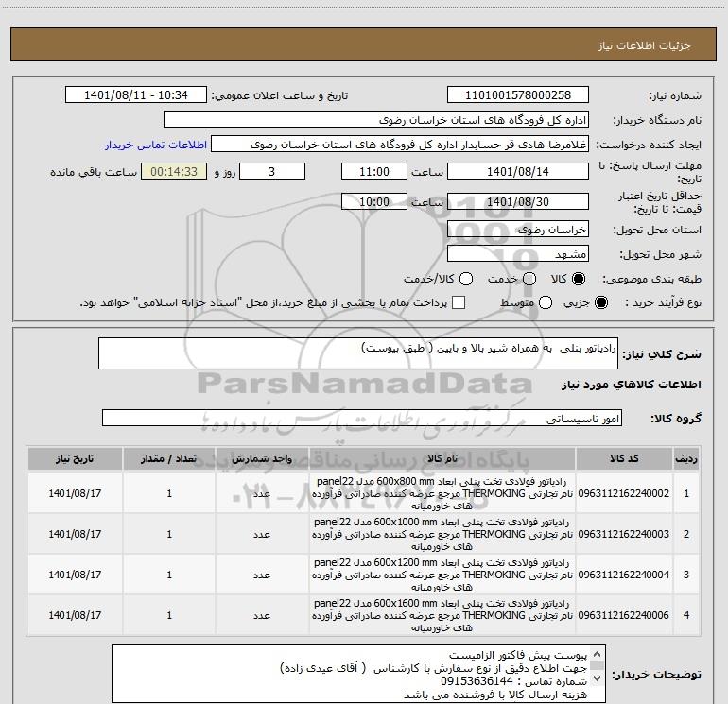
Task: Click the general description field رادیاتور پنلی
Action: pyautogui.click(x=358, y=353)
